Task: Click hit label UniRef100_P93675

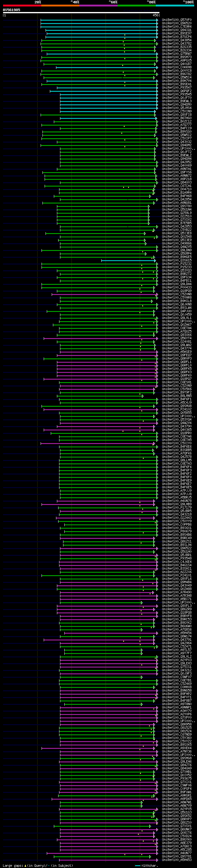Action: [177, 779]
